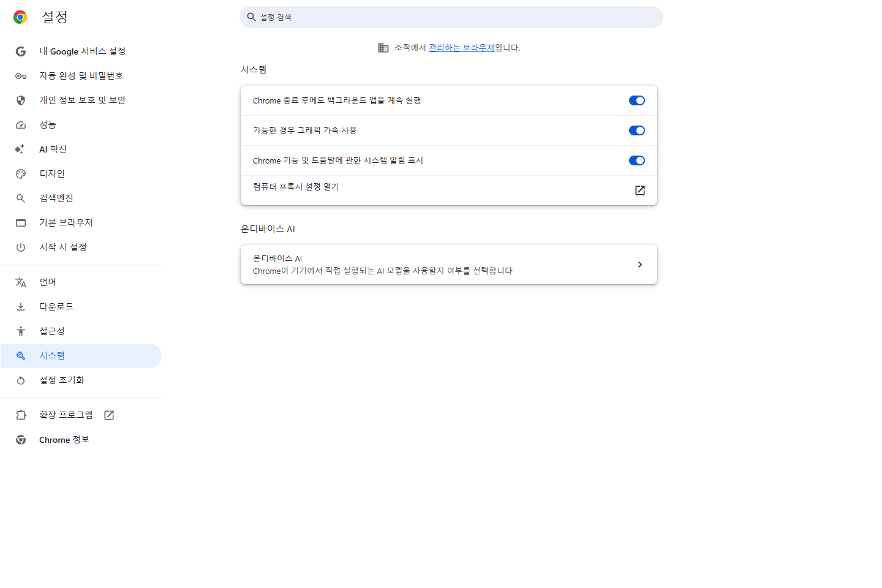Toggle Chrome 종료 후에도 백그라운드 앱 계속 실행

[637, 100]
